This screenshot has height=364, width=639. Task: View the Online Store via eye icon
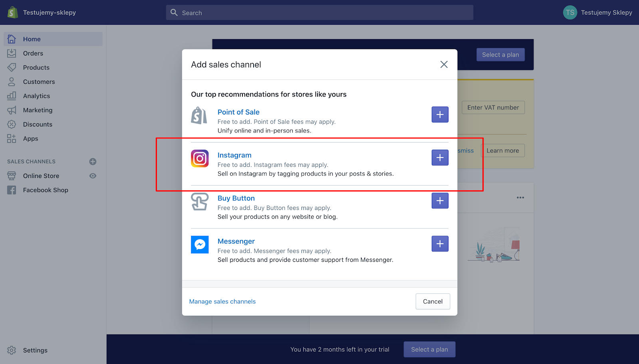[x=93, y=176]
